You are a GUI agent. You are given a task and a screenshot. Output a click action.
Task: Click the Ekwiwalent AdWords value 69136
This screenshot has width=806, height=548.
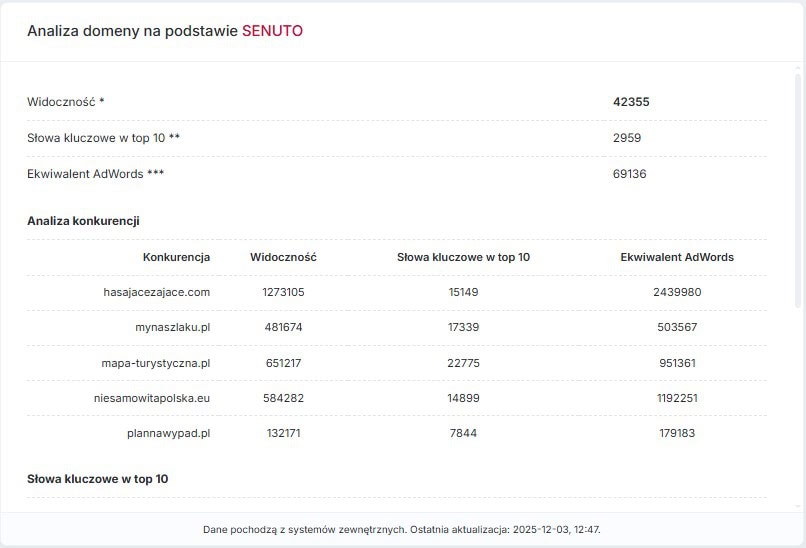629,174
